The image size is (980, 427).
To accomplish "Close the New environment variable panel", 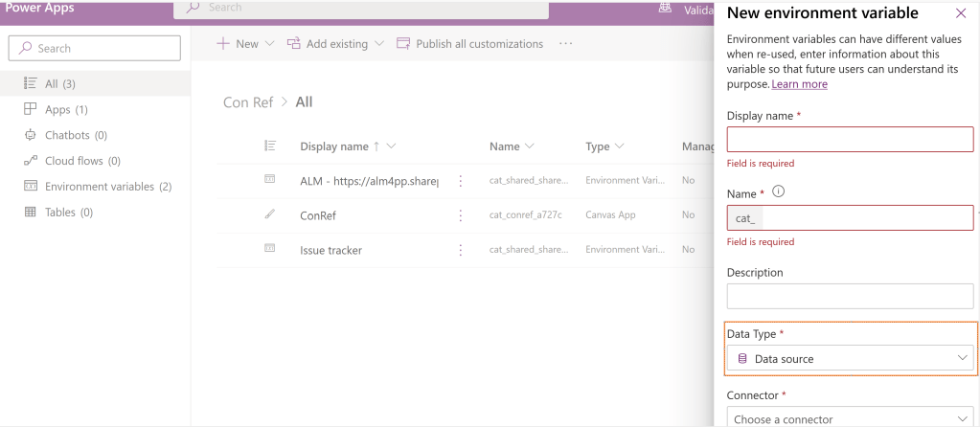I will point(960,13).
